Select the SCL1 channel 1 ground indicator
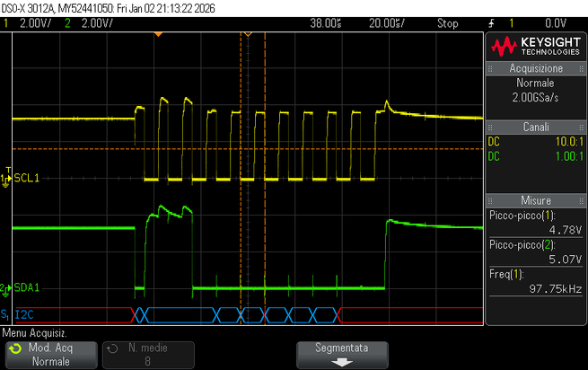This screenshot has width=588, height=370. point(6,178)
